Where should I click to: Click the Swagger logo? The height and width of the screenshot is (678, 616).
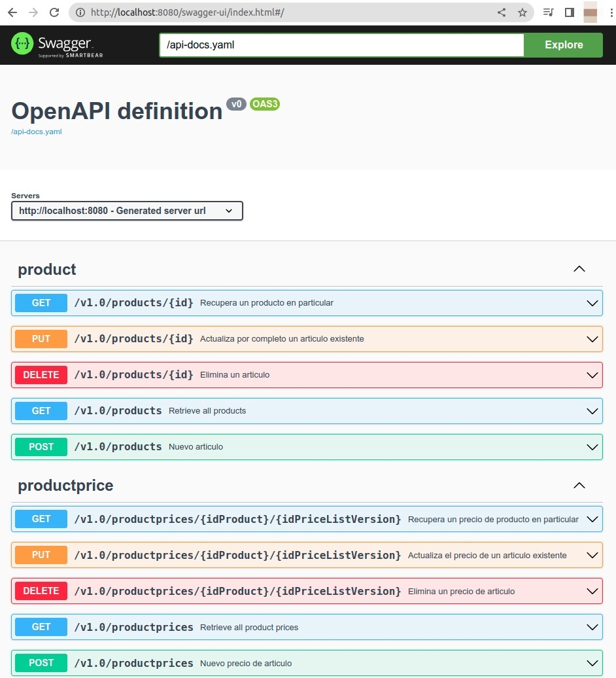pos(57,45)
